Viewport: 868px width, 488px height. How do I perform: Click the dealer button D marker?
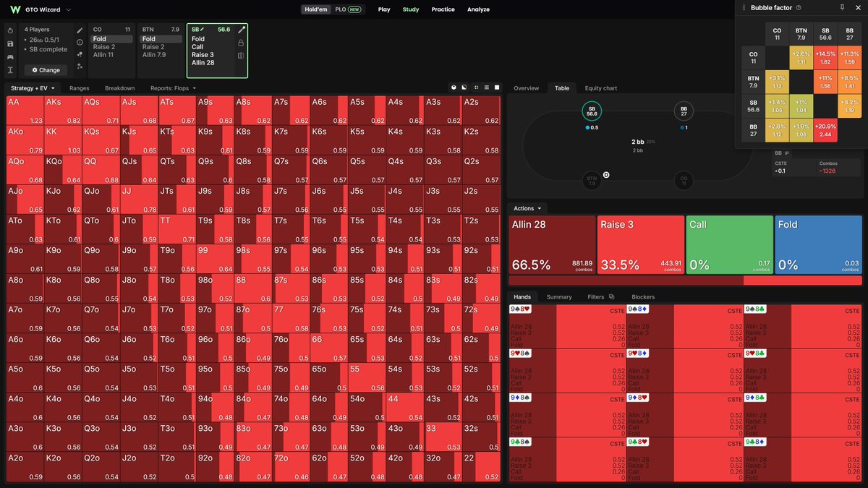tap(606, 175)
